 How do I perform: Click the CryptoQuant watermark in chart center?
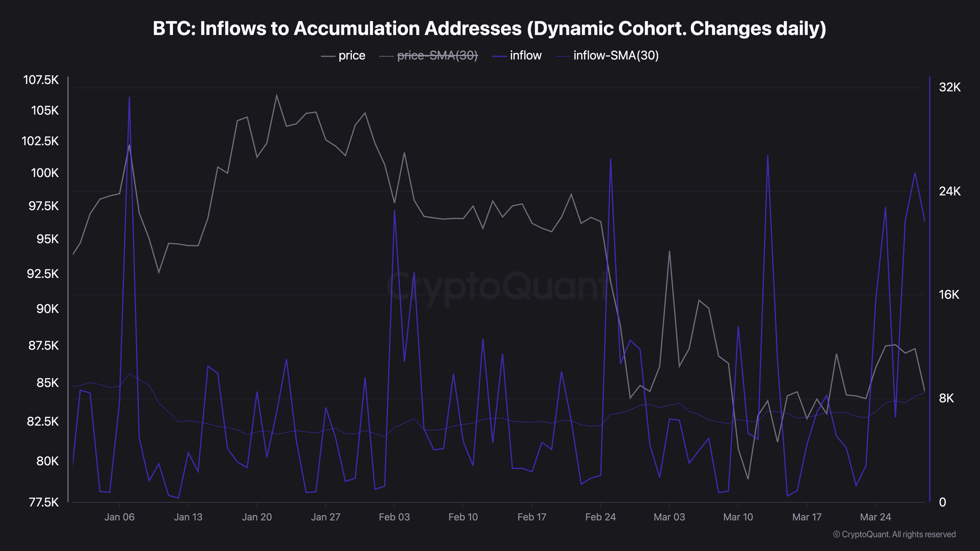click(497, 287)
